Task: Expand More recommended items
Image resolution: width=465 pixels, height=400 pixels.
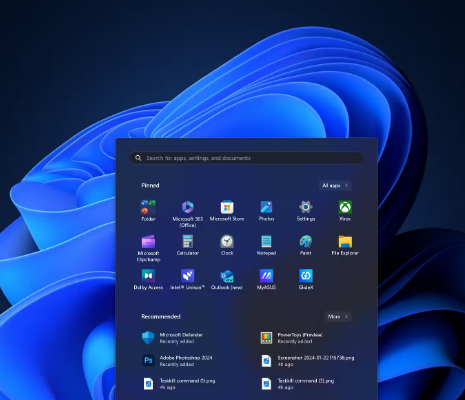Action: click(338, 316)
